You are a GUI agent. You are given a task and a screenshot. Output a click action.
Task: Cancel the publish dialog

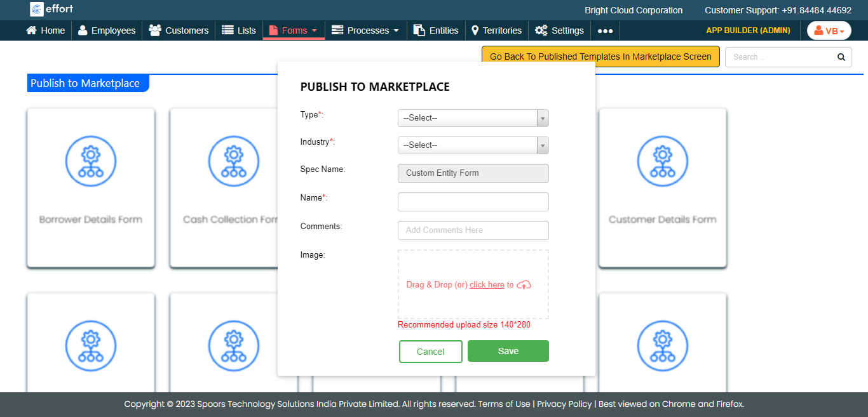point(430,352)
